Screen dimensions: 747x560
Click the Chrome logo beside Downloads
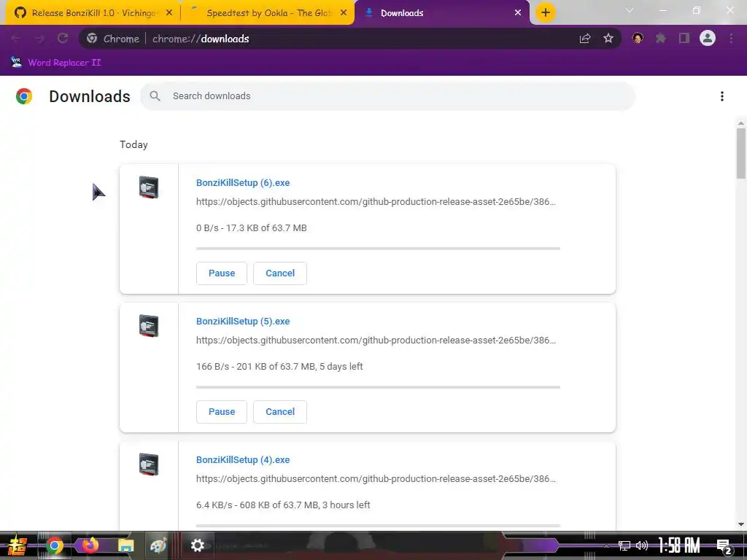tap(24, 96)
